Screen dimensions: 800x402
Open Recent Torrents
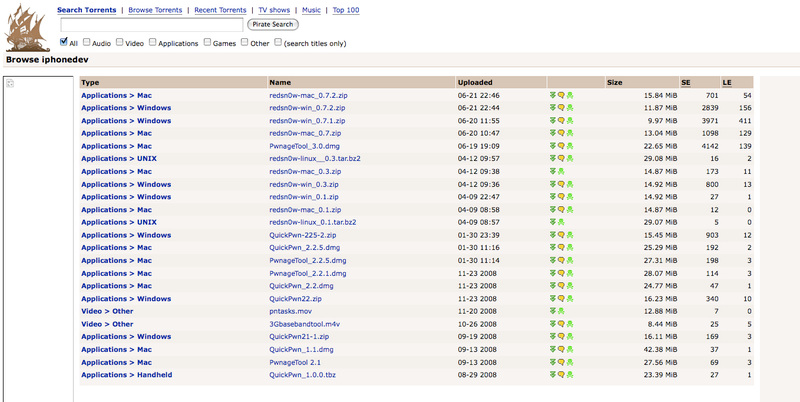(x=220, y=10)
